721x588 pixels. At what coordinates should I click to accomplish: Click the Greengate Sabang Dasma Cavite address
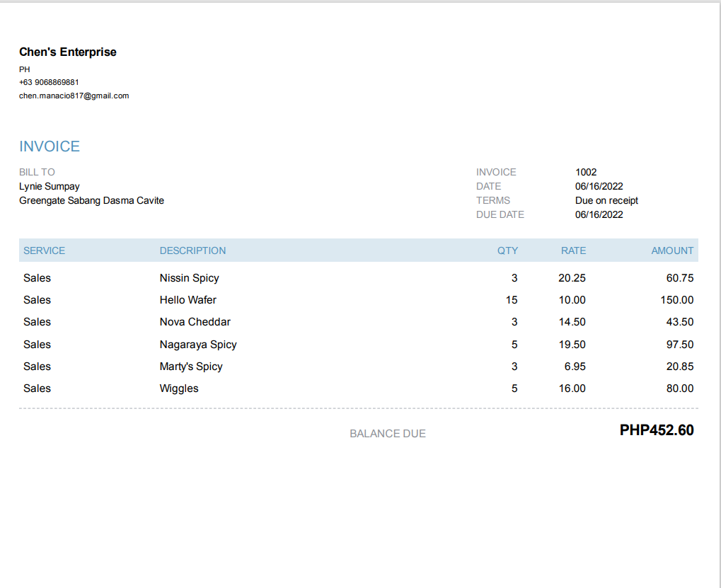pyautogui.click(x=91, y=200)
